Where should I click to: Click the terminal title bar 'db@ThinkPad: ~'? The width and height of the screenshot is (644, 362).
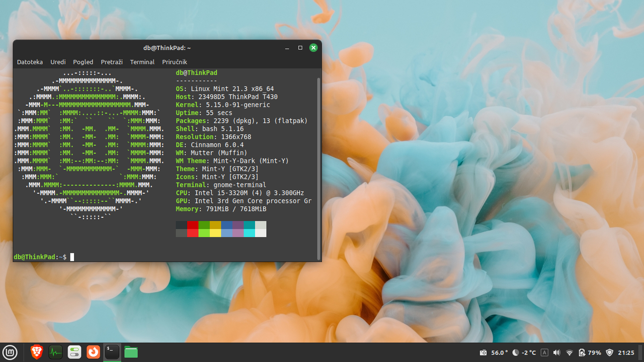(x=167, y=48)
